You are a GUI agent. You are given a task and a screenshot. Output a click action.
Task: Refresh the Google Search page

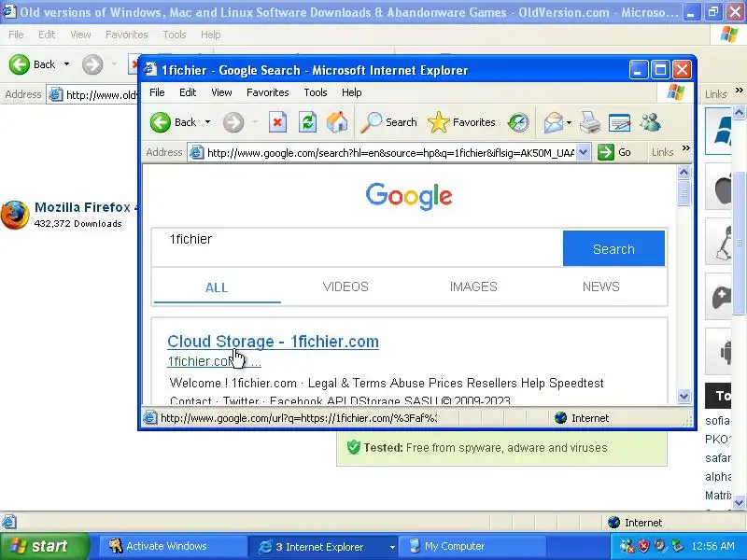pyautogui.click(x=308, y=122)
